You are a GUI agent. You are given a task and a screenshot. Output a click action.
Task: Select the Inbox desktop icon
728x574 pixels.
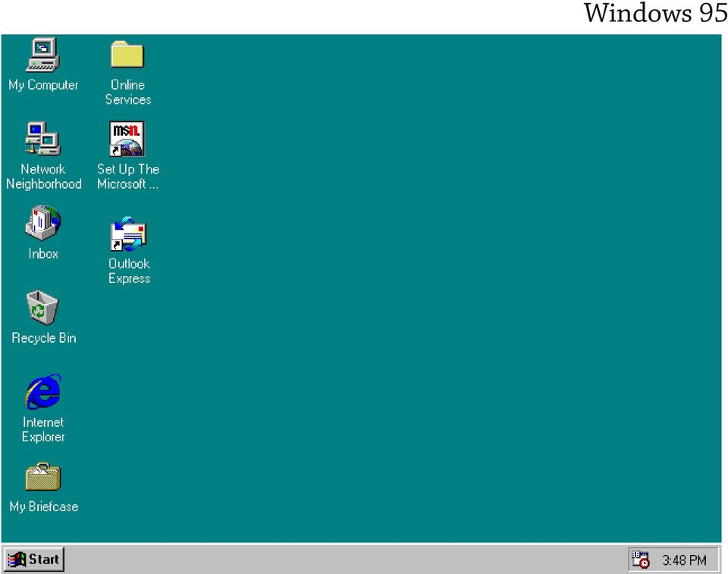[x=42, y=223]
